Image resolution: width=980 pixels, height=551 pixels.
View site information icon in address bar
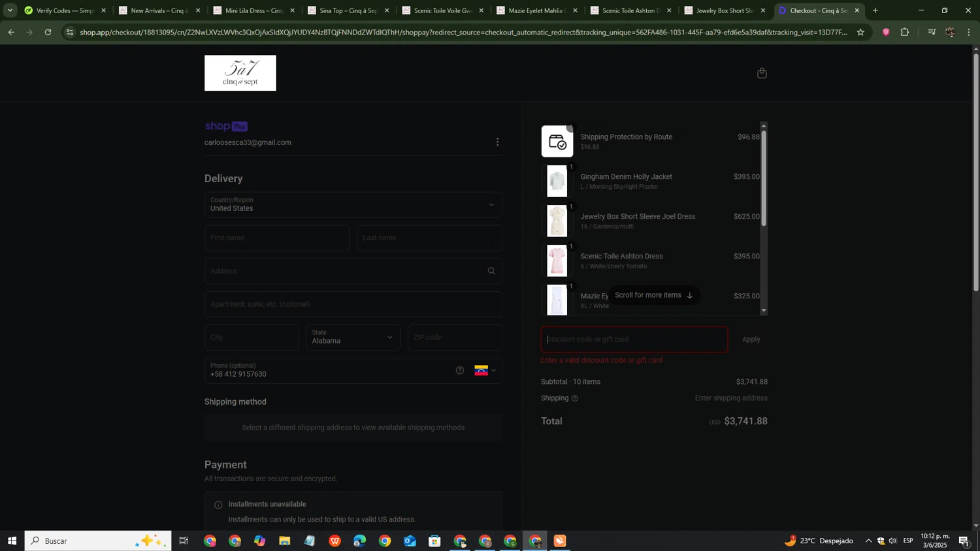point(71,32)
